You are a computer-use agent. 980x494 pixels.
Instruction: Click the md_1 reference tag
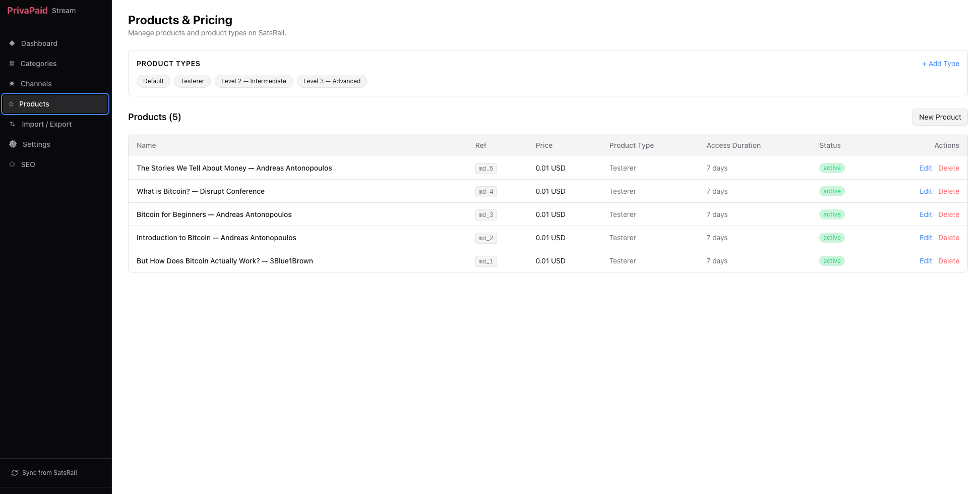[x=486, y=261]
